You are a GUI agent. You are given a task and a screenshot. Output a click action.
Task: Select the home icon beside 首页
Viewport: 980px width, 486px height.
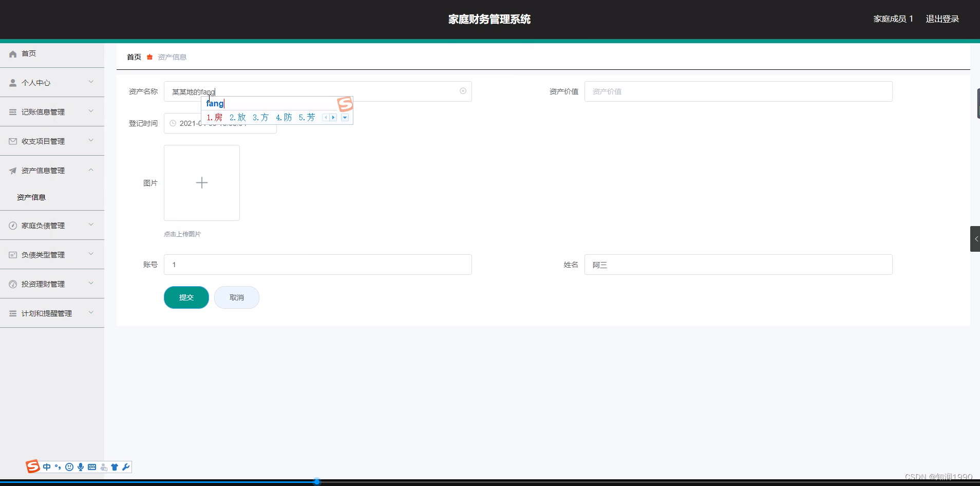tap(12, 53)
